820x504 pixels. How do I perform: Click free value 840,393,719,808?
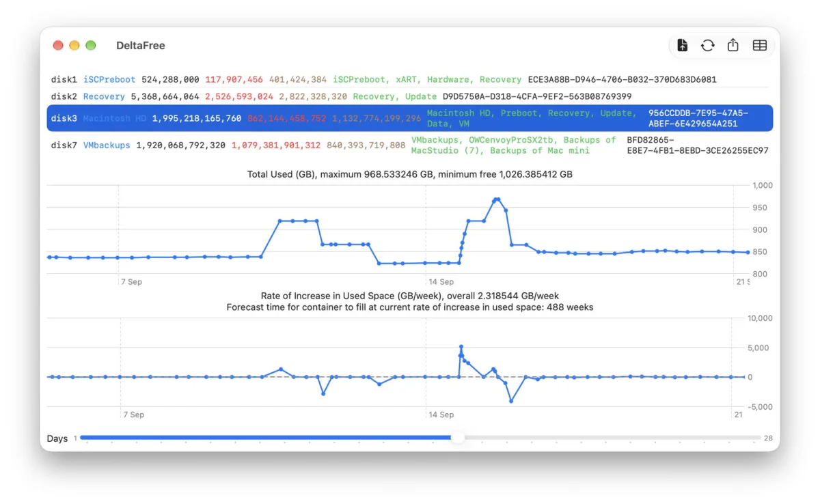click(366, 145)
